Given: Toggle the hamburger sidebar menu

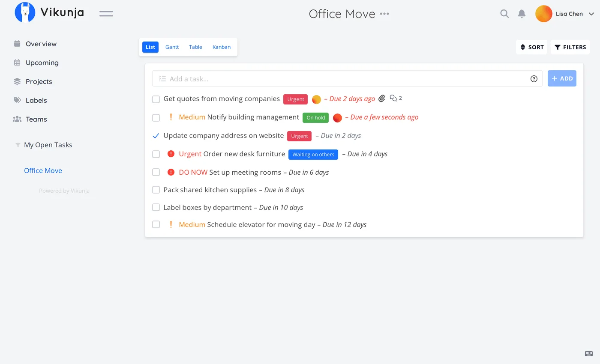Looking at the screenshot, I should pyautogui.click(x=106, y=14).
